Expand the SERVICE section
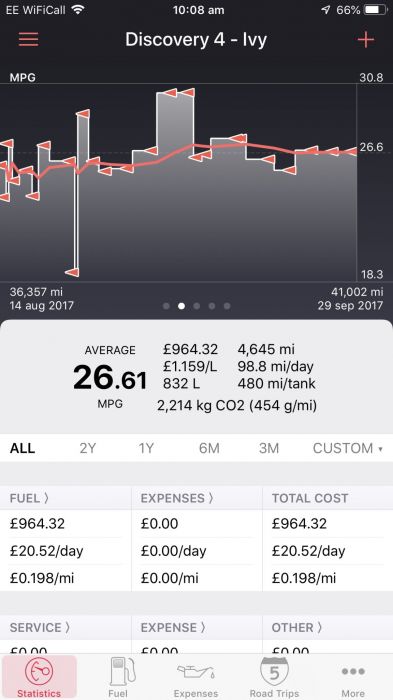The image size is (393, 700). [x=40, y=628]
